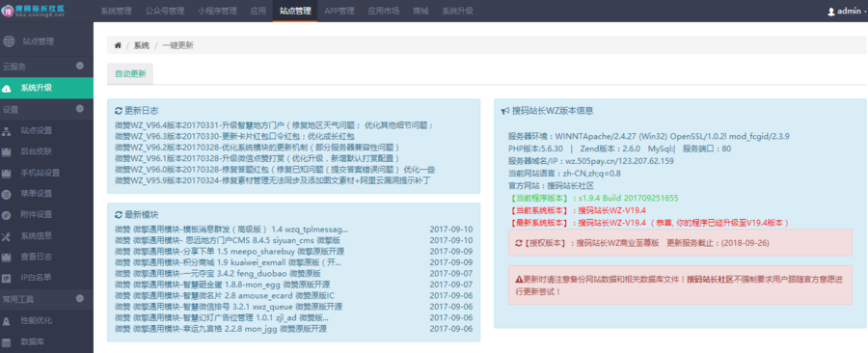Click the globe icon beside 菜单设置
This screenshot has width=868, height=353.
pyautogui.click(x=7, y=194)
